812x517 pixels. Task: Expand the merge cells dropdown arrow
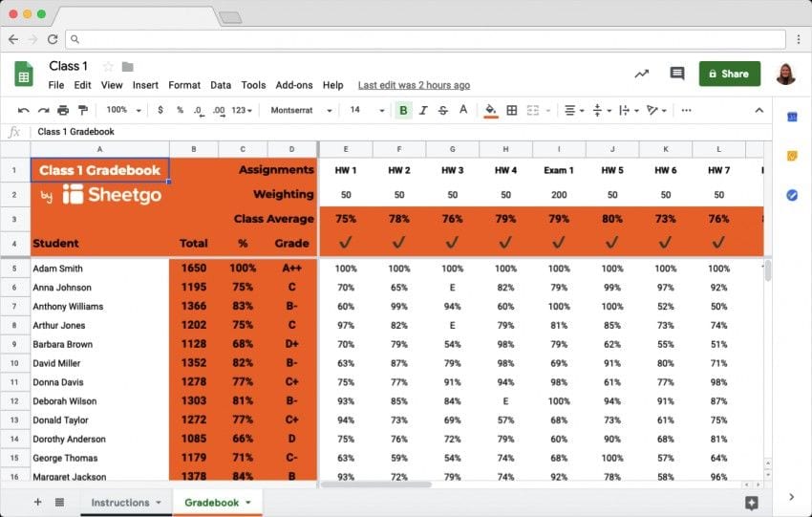click(548, 111)
